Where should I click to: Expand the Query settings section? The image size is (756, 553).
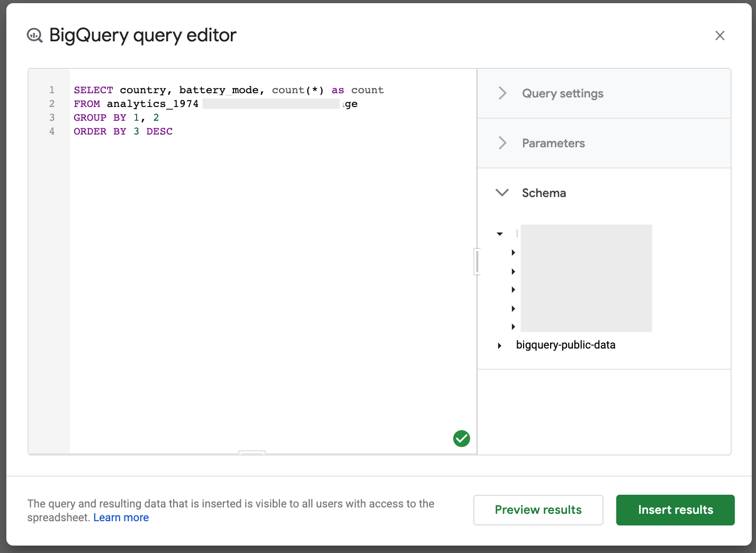pyautogui.click(x=562, y=94)
